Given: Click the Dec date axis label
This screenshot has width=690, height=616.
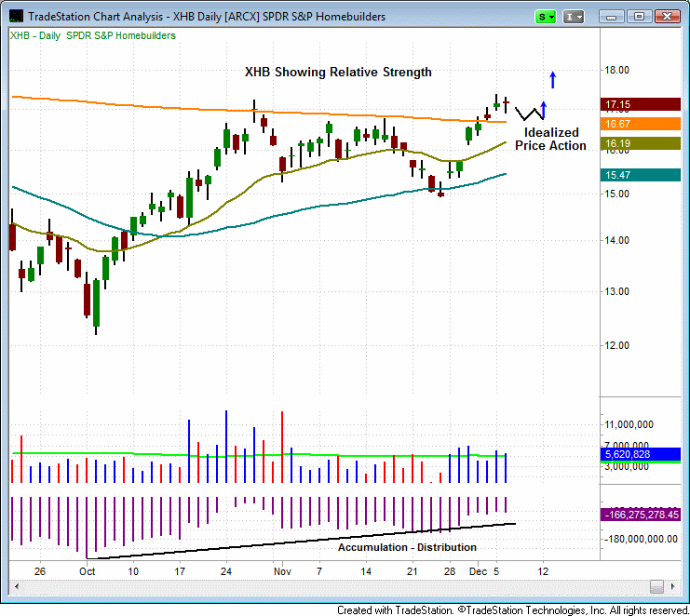Looking at the screenshot, I should 478,571.
